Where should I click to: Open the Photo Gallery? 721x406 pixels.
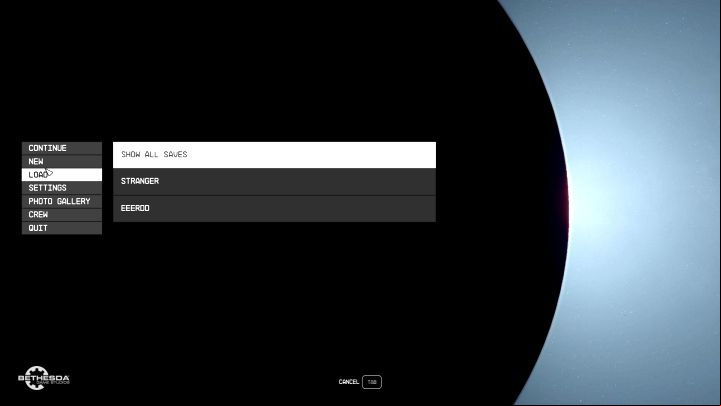pyautogui.click(x=62, y=201)
